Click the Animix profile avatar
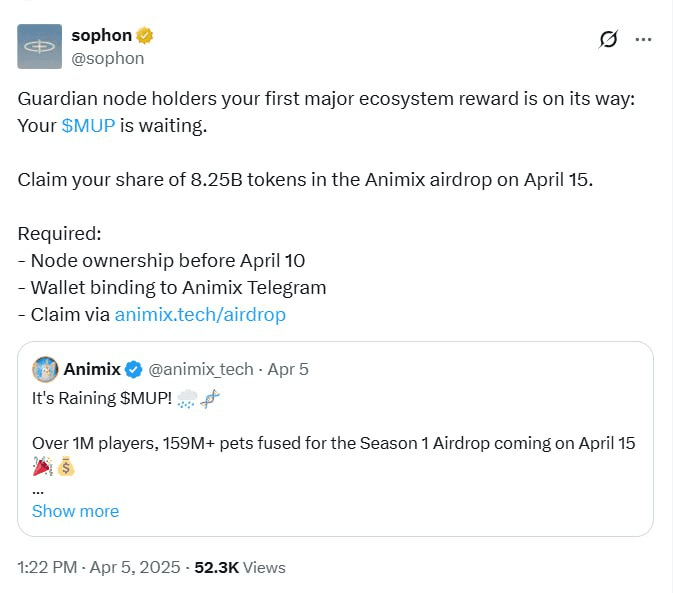The width and height of the screenshot is (673, 593). [x=45, y=369]
